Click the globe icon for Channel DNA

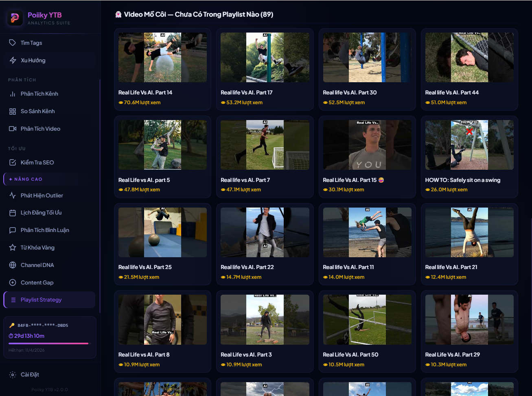[x=13, y=265]
